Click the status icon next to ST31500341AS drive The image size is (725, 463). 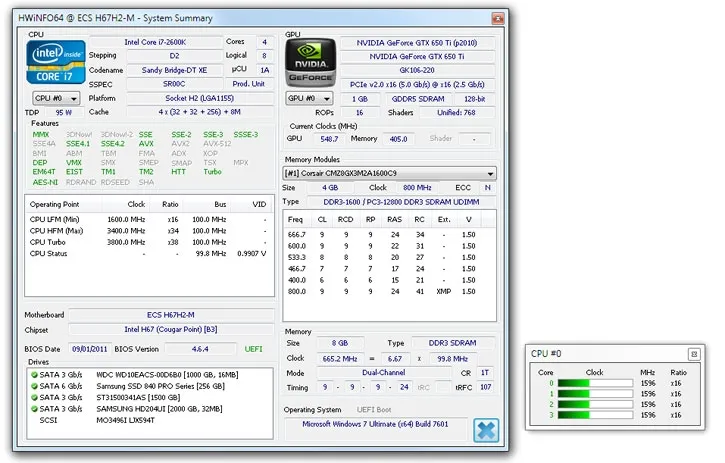pos(35,399)
